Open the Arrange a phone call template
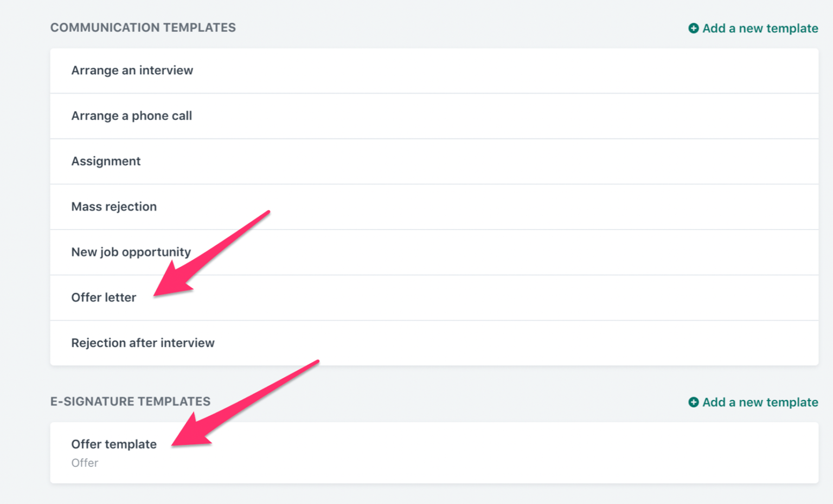This screenshot has width=833, height=504. click(x=131, y=116)
